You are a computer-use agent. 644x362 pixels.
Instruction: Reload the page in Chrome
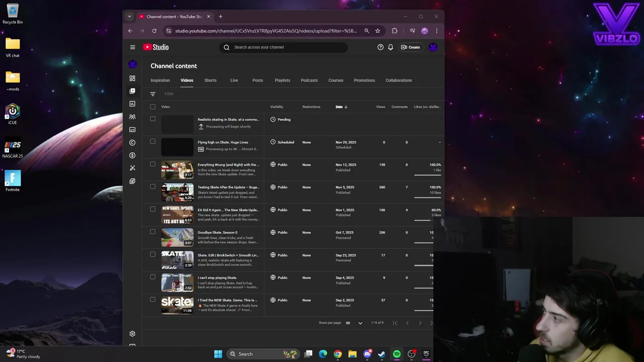(x=154, y=31)
